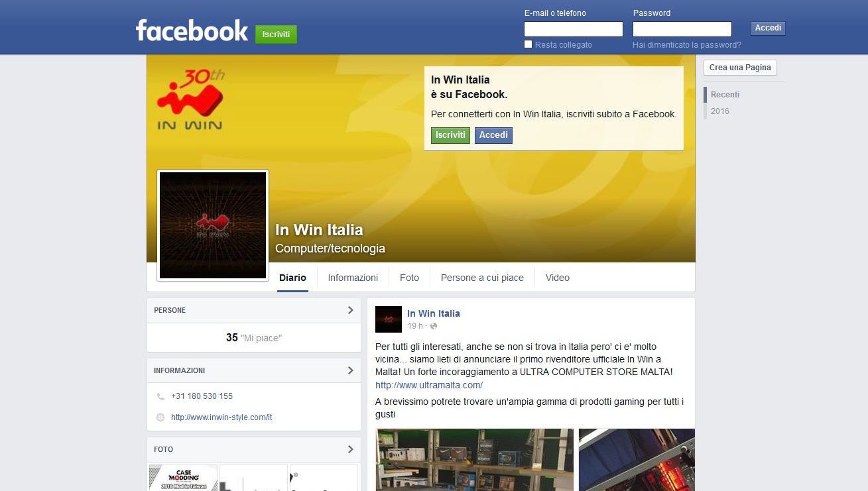868x491 pixels.
Task: Click the phone icon in Informazioni
Action: (x=160, y=397)
